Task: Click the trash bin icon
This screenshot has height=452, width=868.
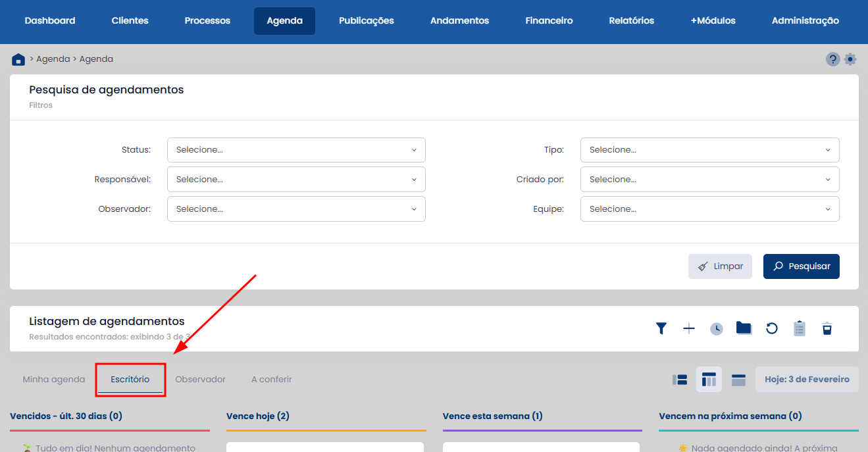Action: [827, 328]
